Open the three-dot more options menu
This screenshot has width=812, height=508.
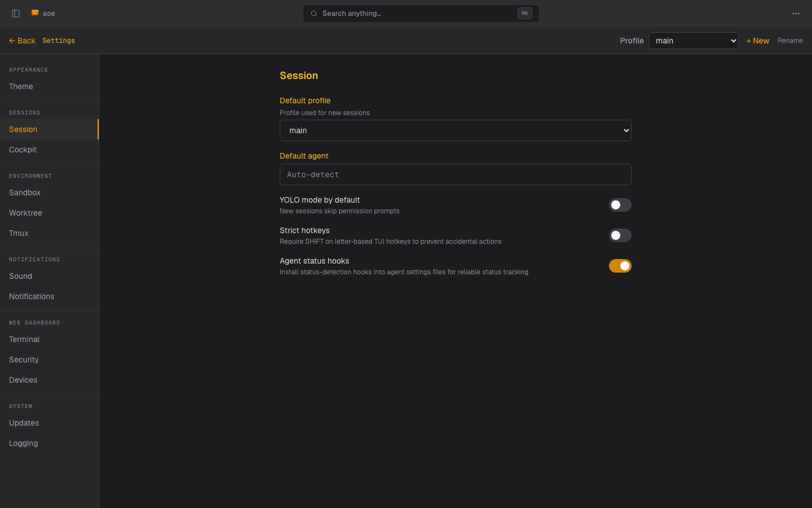[x=796, y=14]
